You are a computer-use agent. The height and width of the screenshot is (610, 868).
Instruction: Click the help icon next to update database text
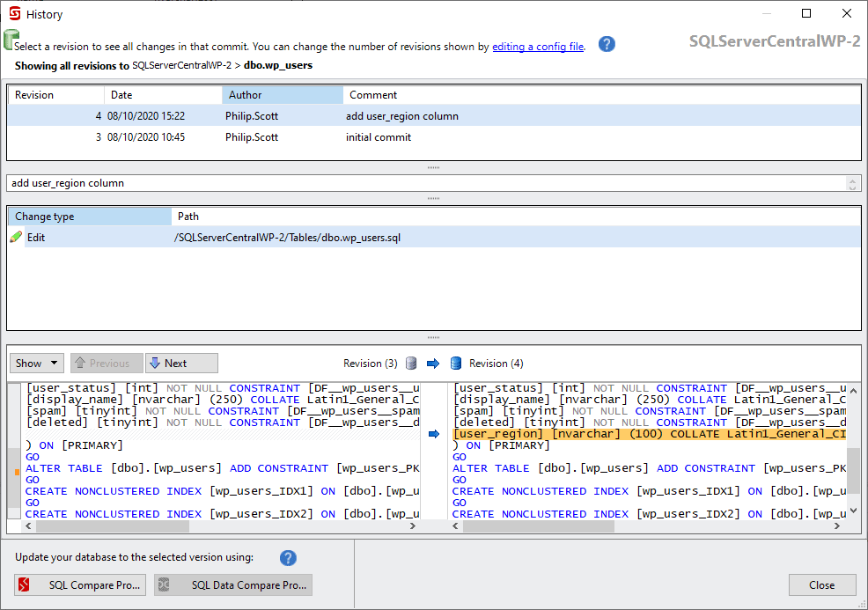[x=288, y=558]
